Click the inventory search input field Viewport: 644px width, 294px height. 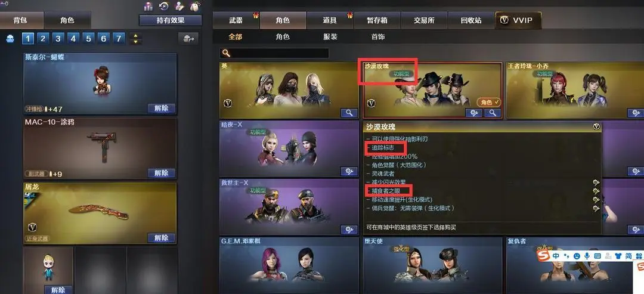[x=274, y=54]
